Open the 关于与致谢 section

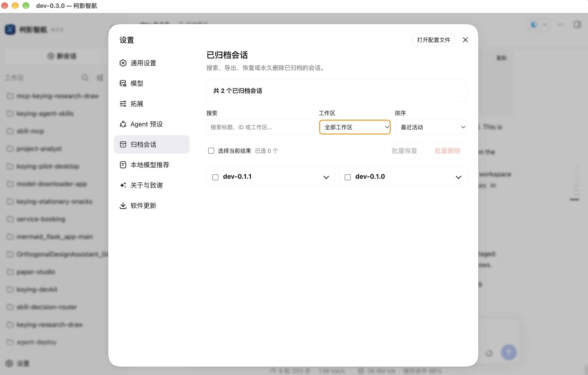coord(152,185)
